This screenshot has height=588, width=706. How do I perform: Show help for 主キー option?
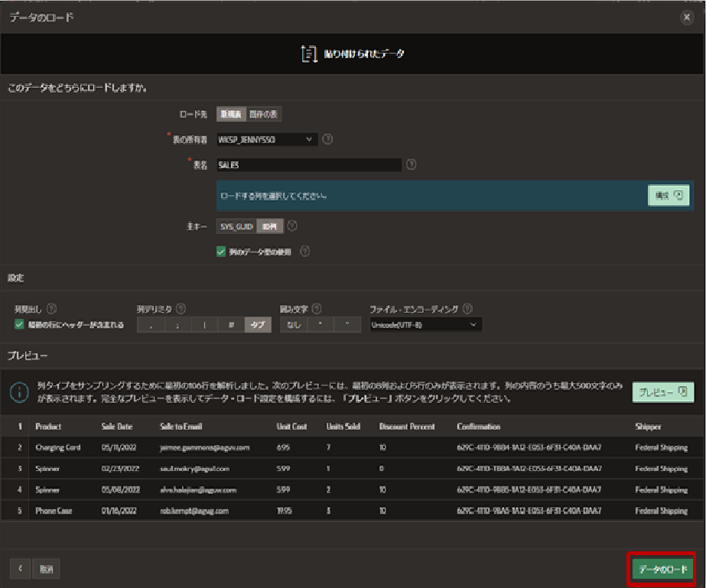(x=292, y=226)
